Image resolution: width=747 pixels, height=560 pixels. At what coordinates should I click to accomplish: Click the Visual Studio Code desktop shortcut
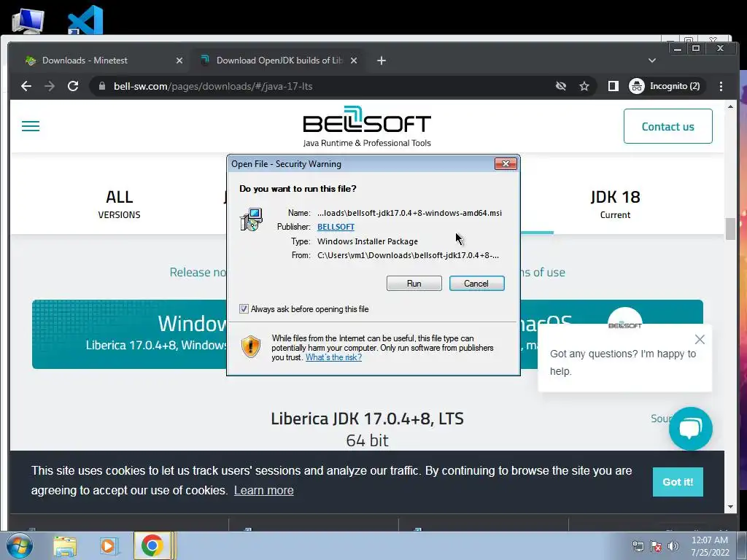click(85, 20)
